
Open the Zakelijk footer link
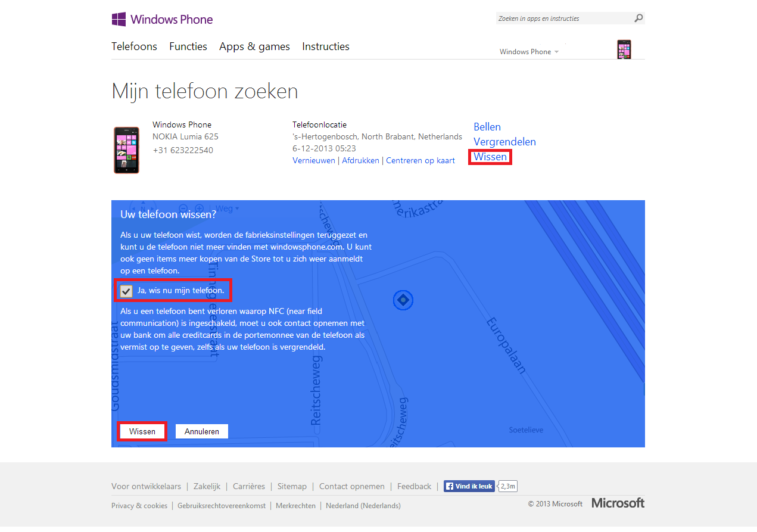point(207,487)
